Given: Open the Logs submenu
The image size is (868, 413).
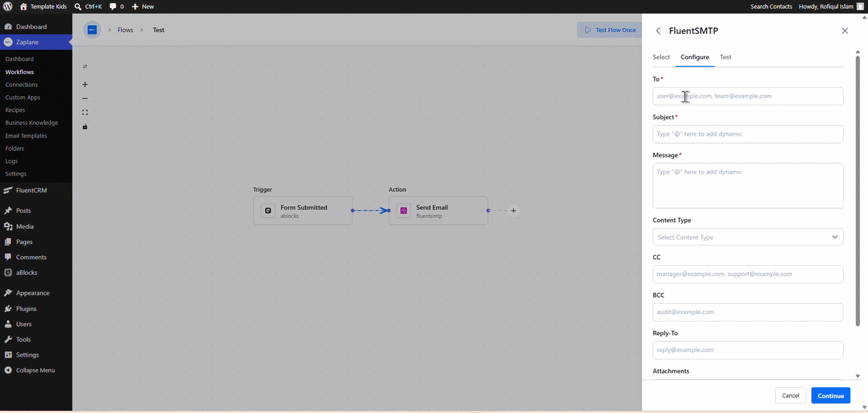Looking at the screenshot, I should pos(12,161).
